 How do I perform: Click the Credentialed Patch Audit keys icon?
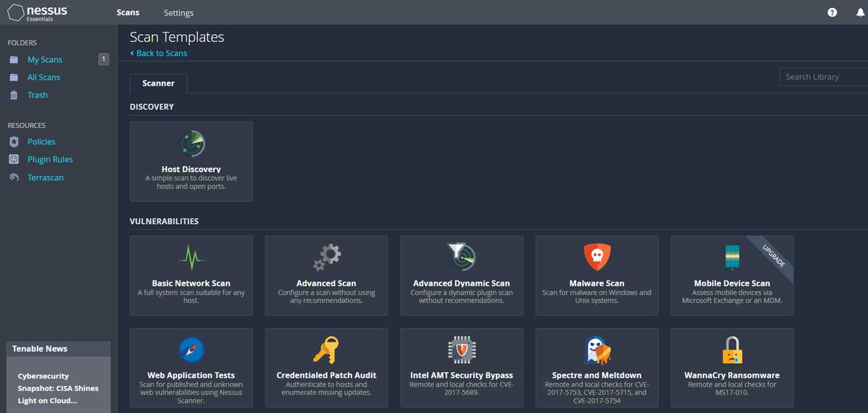326,350
